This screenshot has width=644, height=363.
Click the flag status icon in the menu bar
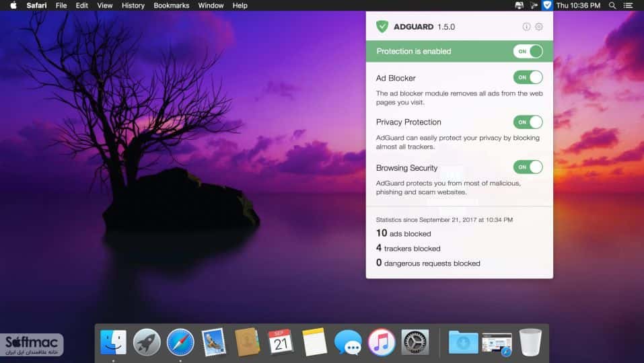coord(534,5)
